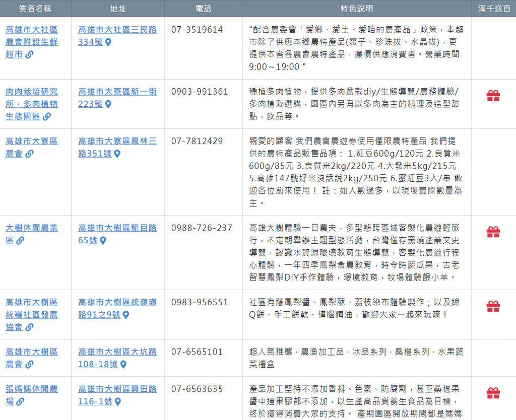Click map pin after 龍目路65號
The height and width of the screenshot is (420, 516).
(103, 241)
